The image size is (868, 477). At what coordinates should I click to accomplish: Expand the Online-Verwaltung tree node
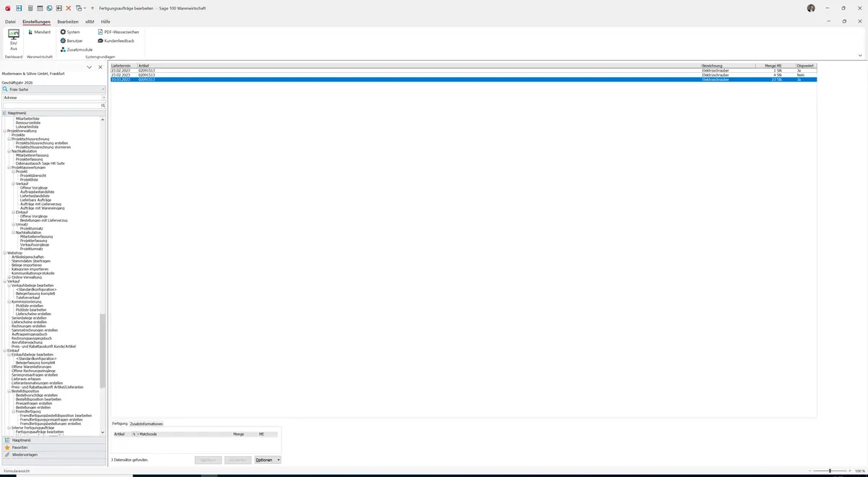point(9,278)
